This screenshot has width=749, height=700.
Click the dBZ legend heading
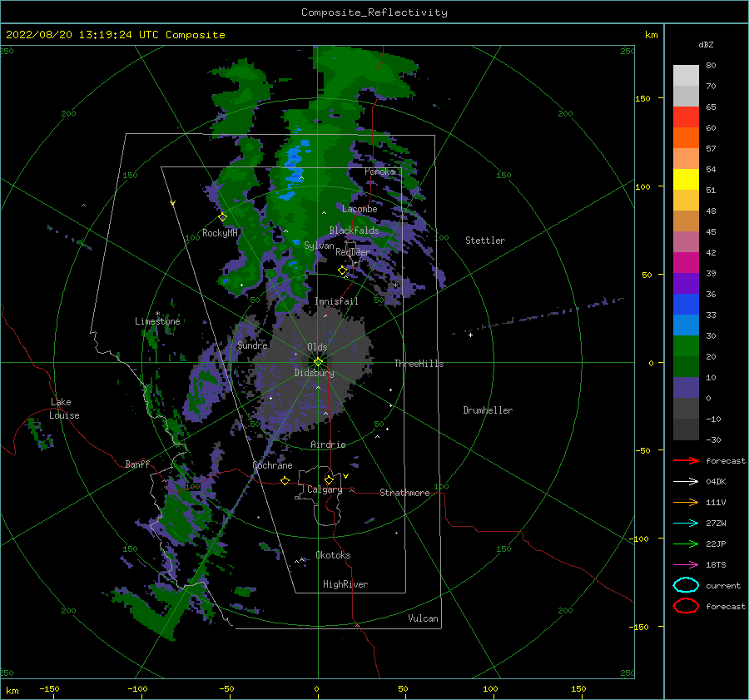coord(706,44)
